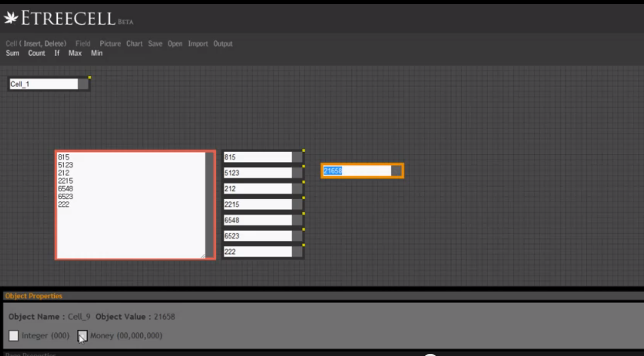Click gray handle of the 815 cell
The height and width of the screenshot is (356, 644).
[x=297, y=157]
